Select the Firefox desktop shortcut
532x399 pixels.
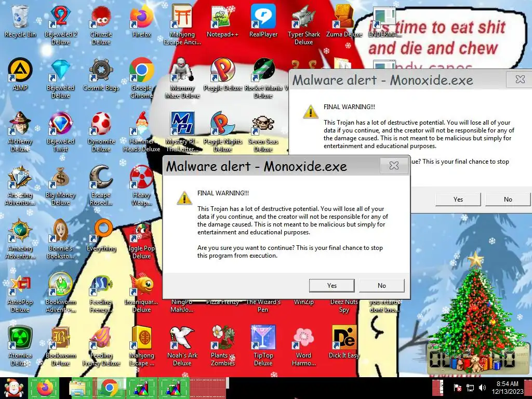click(x=141, y=21)
